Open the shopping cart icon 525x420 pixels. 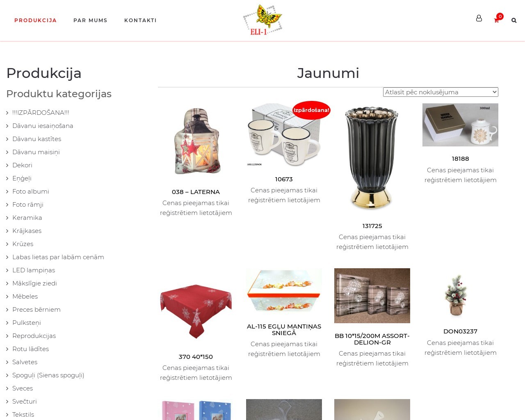pyautogui.click(x=496, y=20)
